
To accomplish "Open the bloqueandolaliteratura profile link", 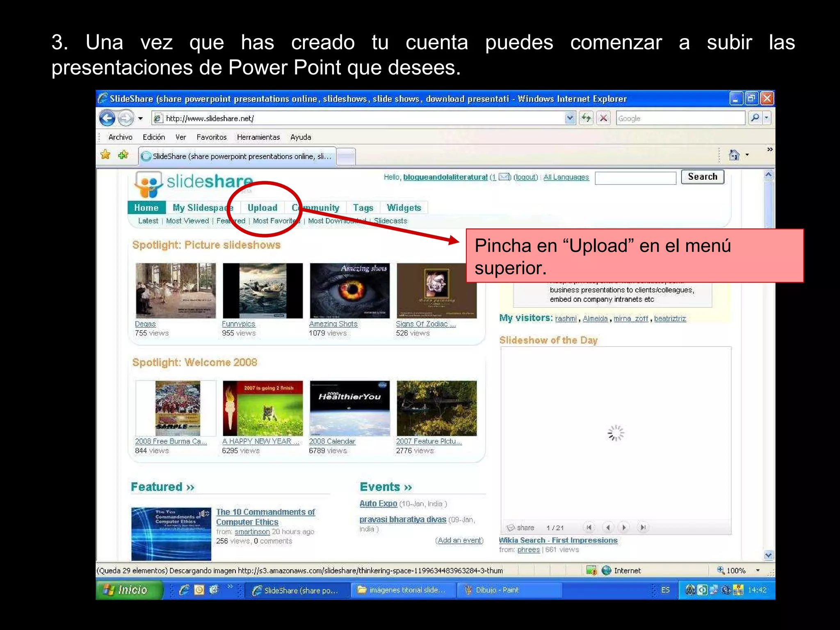I will pyautogui.click(x=445, y=177).
